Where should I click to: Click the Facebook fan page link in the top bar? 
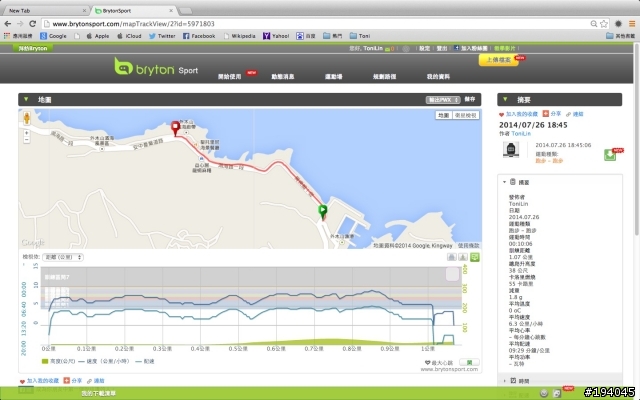tap(471, 48)
